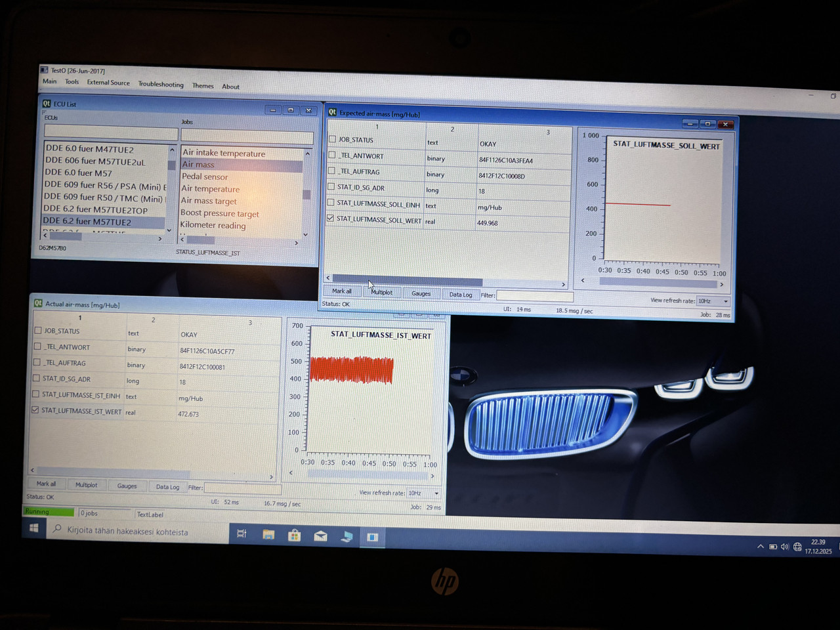The width and height of the screenshot is (840, 630).
Task: Click the network globe icon in tray
Action: point(797,547)
